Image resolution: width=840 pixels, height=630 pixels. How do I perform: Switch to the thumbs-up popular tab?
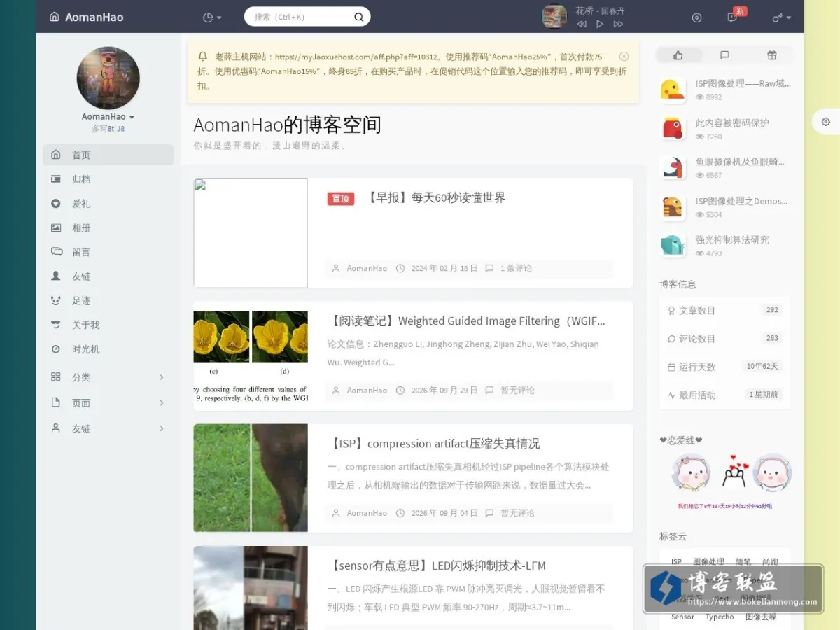tap(678, 55)
